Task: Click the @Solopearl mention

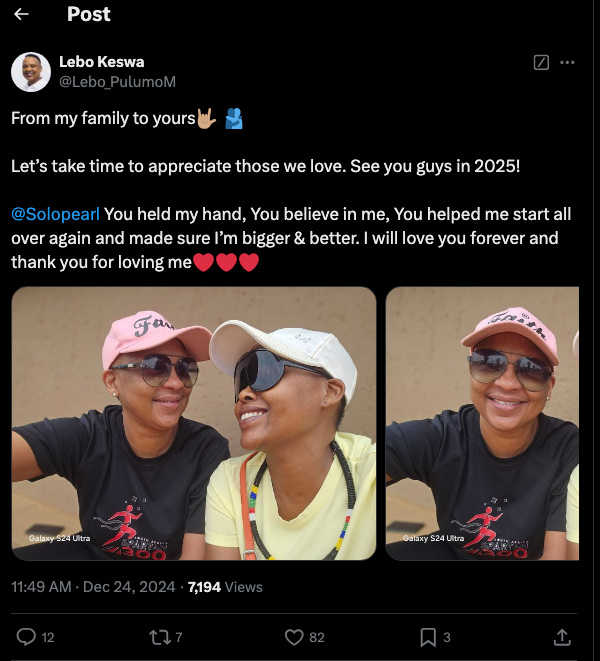Action: click(x=55, y=214)
